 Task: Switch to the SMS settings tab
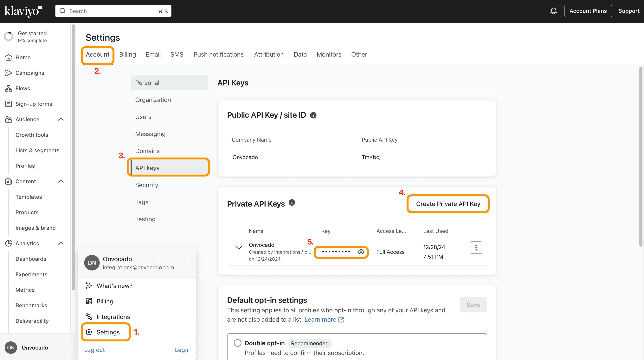177,54
